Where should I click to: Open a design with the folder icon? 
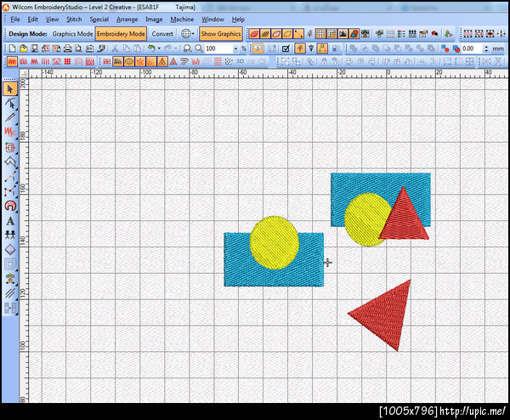pyautogui.click(x=24, y=48)
